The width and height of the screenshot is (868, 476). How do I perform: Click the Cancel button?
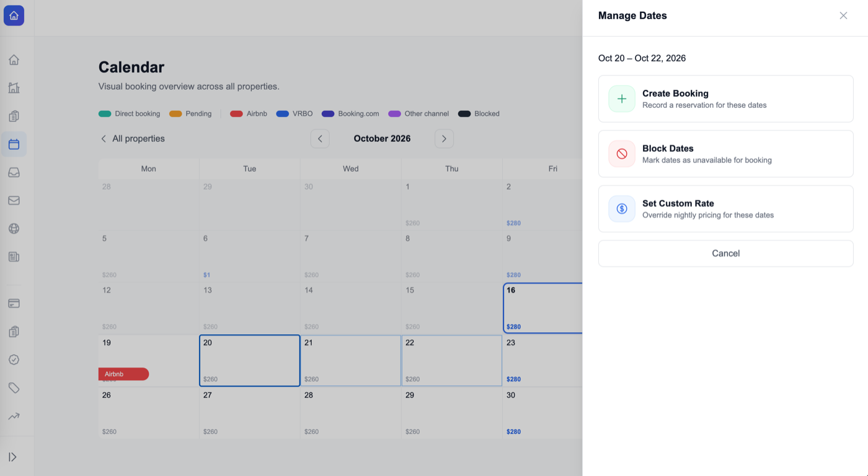click(725, 253)
